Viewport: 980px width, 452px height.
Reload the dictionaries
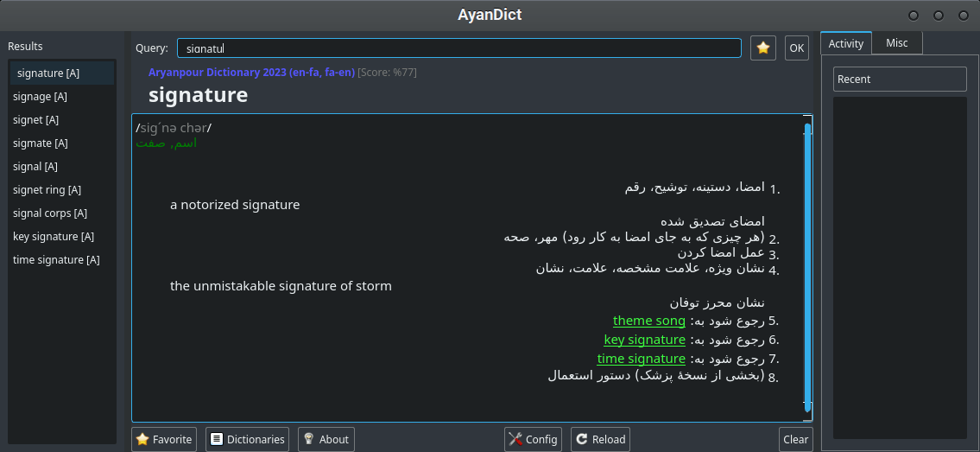601,440
